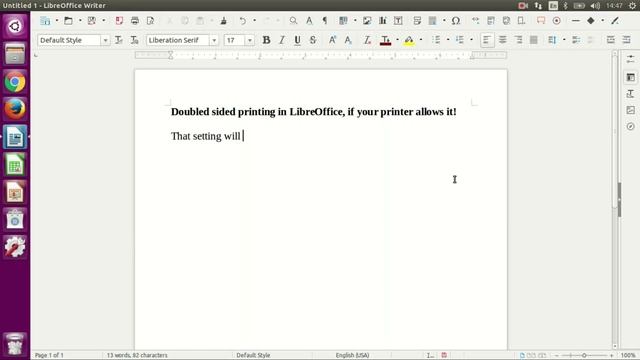This screenshot has width=640, height=360.
Task: Open Firefox from launcher
Action: coord(15,109)
